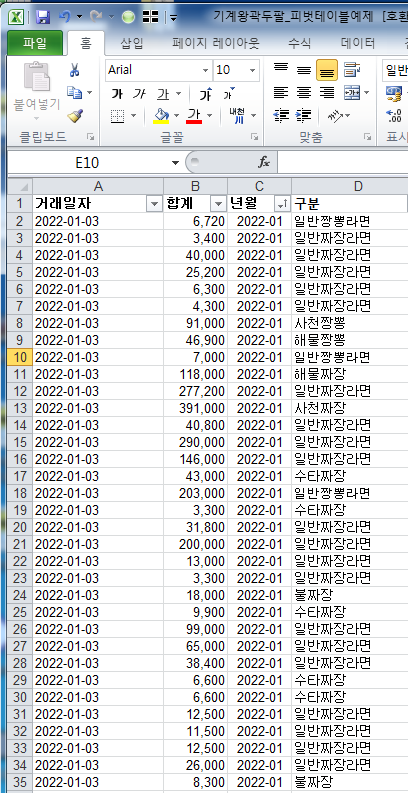
Task: Click the green circle quick access icon
Action: pos(128,18)
